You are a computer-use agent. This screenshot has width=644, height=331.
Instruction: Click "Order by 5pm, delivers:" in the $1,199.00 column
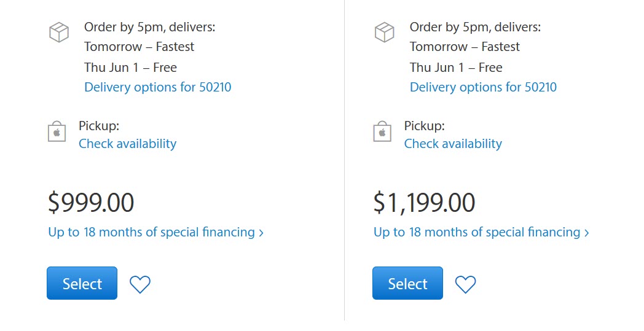click(475, 27)
